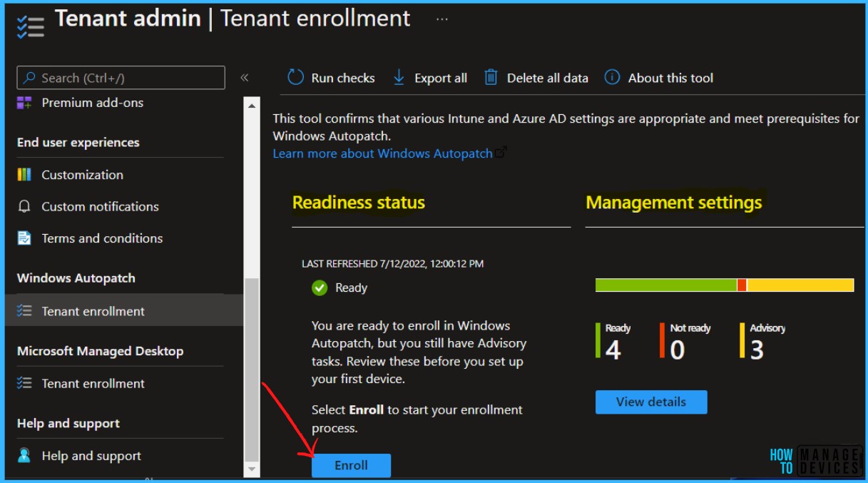Open Help and support menu item
Screen dimensions: 868x483
[x=91, y=456]
